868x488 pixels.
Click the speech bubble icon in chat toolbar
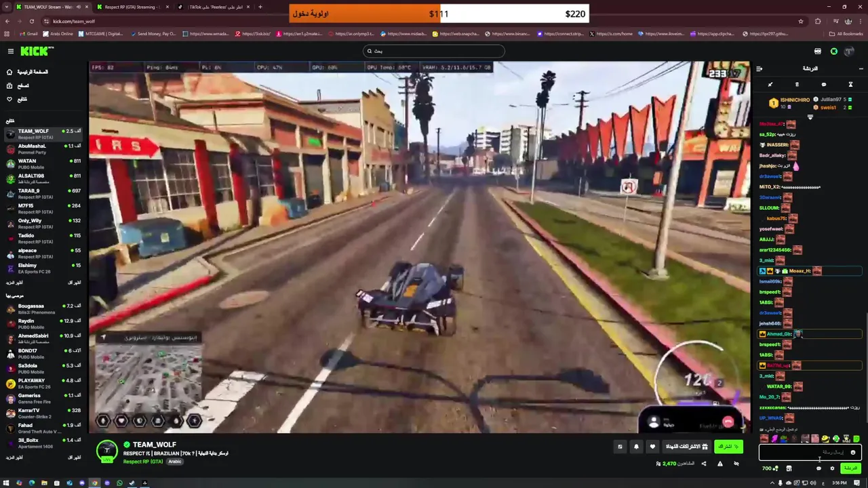pos(824,85)
